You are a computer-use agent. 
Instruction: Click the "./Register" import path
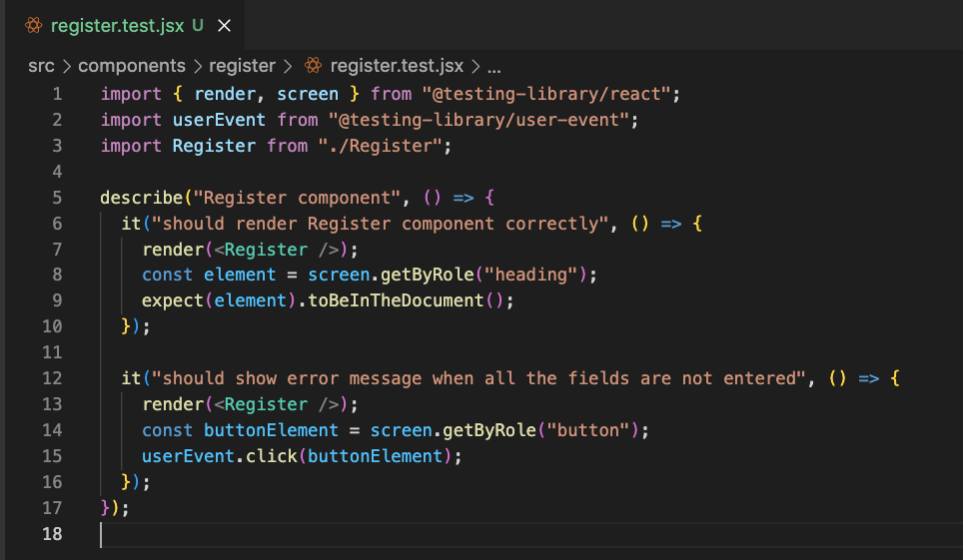click(380, 146)
